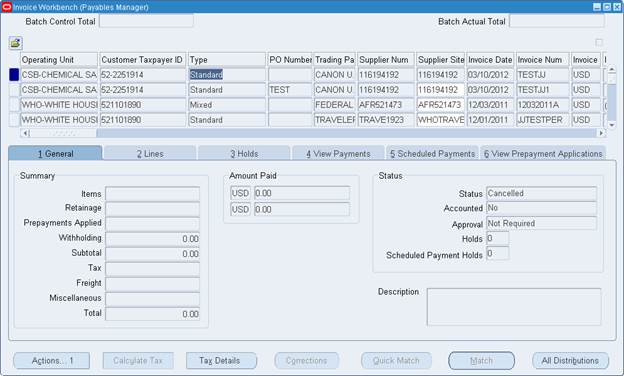Image resolution: width=624 pixels, height=376 pixels.
Task: Click horizontal scrollbar left arrow
Action: [25, 133]
